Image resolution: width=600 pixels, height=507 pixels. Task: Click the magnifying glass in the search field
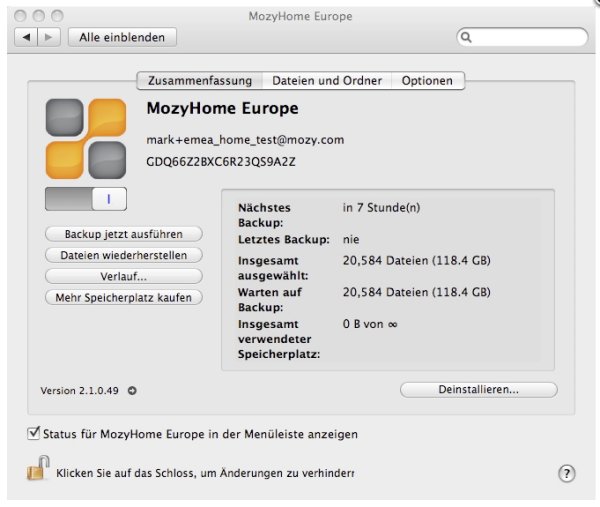point(466,37)
